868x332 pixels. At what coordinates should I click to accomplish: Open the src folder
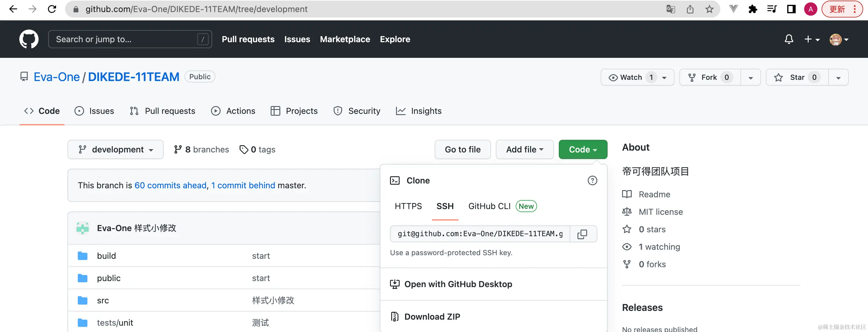coord(103,300)
